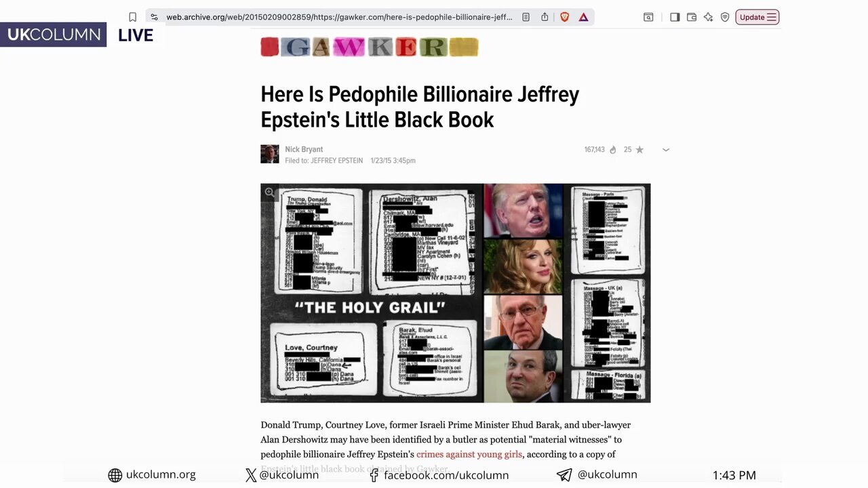The height and width of the screenshot is (488, 868).
Task: Open the Brave Wallet icon
Action: (x=692, y=17)
